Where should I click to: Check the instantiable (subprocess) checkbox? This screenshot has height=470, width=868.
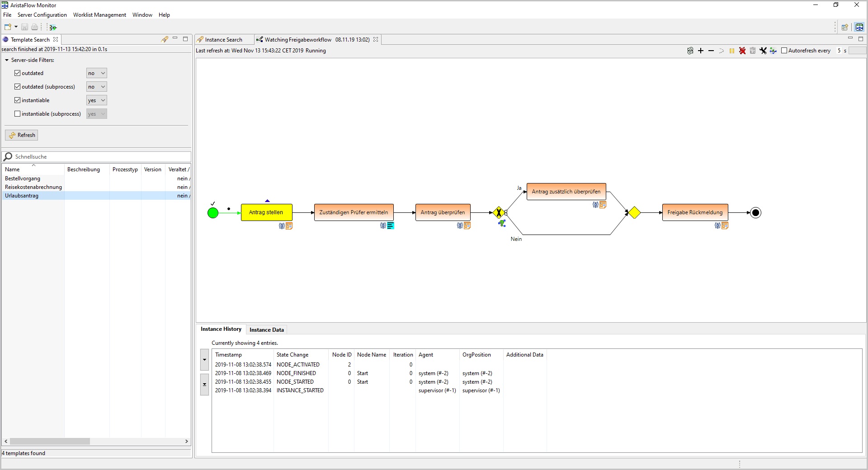18,114
